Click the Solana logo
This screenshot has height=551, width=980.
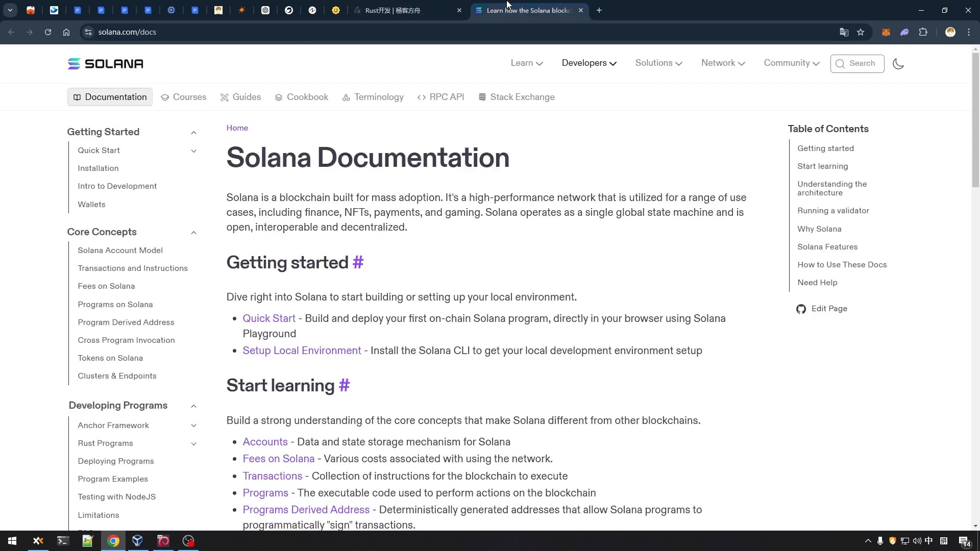click(106, 64)
